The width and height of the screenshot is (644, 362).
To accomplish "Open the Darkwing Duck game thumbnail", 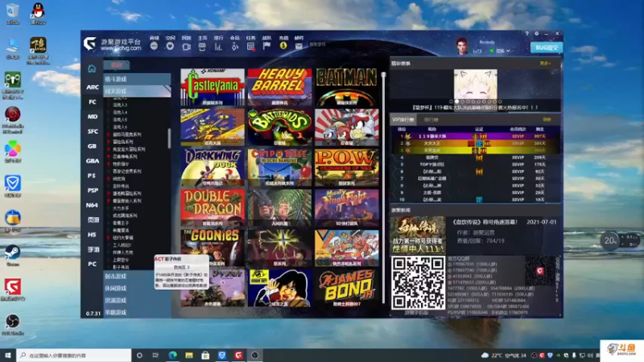I will (x=213, y=167).
